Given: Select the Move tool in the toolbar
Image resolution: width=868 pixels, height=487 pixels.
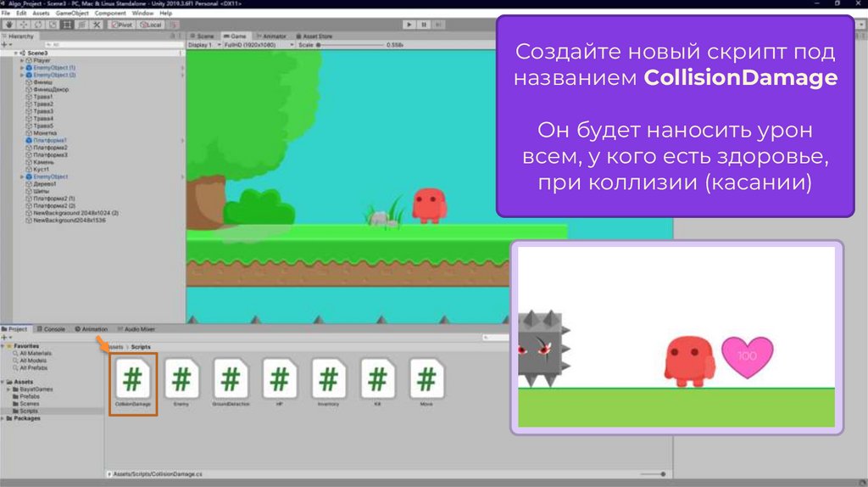Looking at the screenshot, I should [x=24, y=25].
